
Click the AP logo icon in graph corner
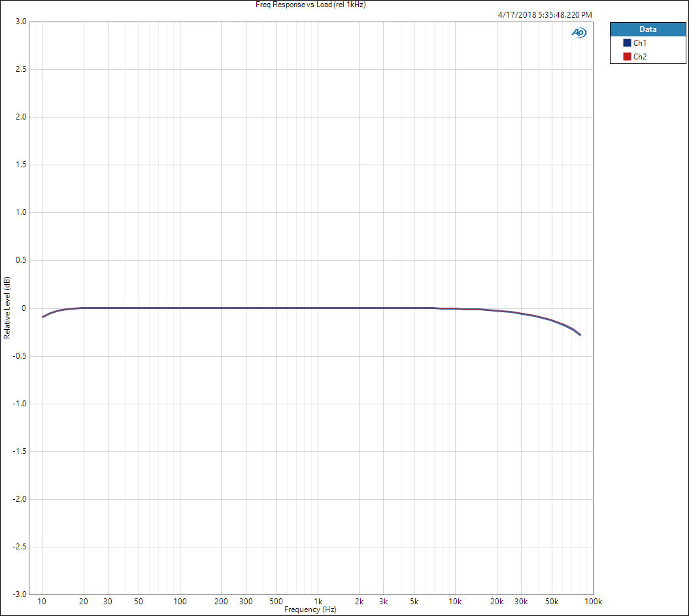[x=579, y=33]
